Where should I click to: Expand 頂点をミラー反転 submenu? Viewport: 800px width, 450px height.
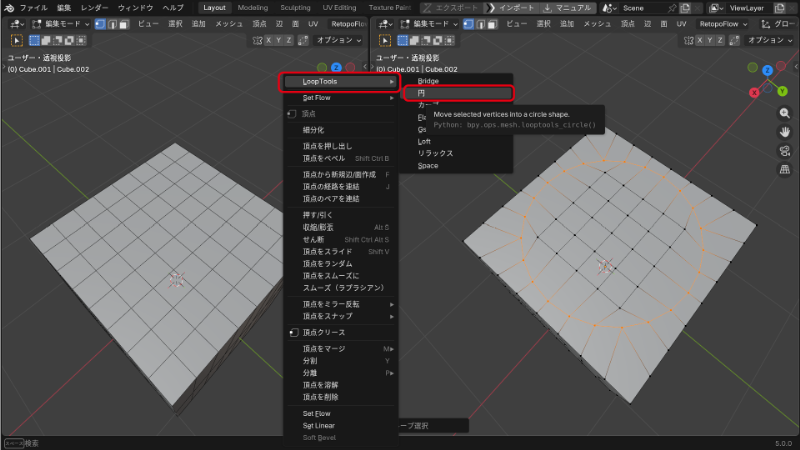(x=340, y=304)
